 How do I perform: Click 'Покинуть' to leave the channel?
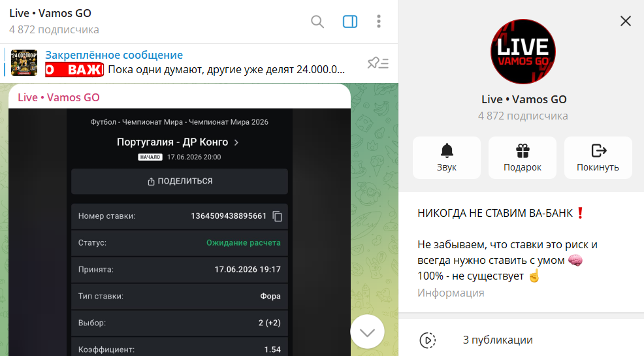click(598, 157)
